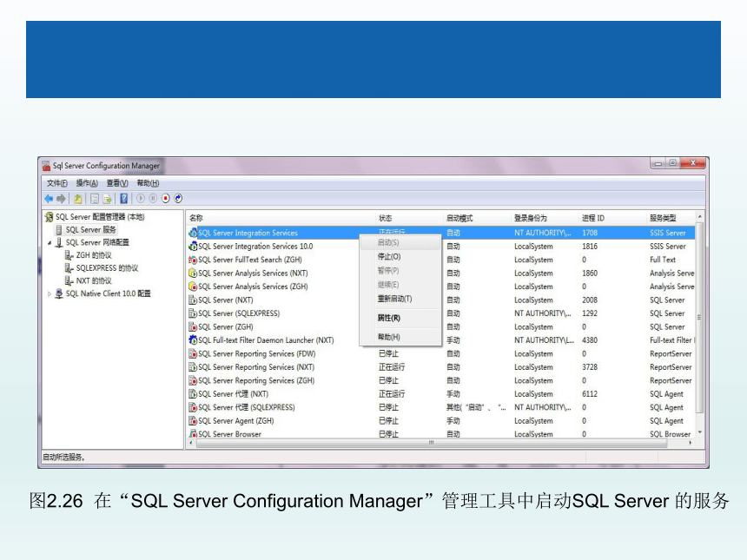Screen dimensions: 747x560
Task: Click the Help question-mark toolbar icon
Action: 124,199
